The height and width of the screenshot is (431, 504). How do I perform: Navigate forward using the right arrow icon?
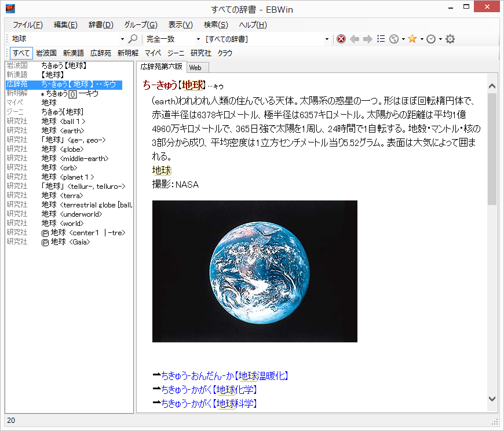[x=367, y=38]
